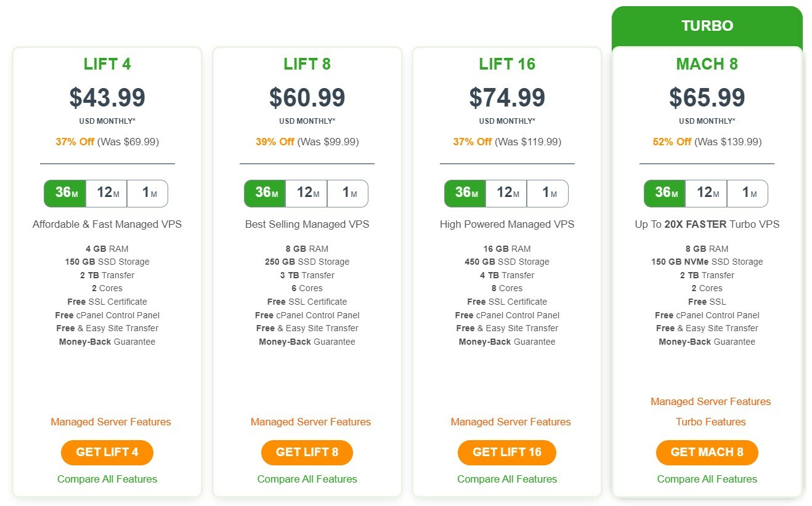Click the GET LIFT 8 button

coord(307,452)
